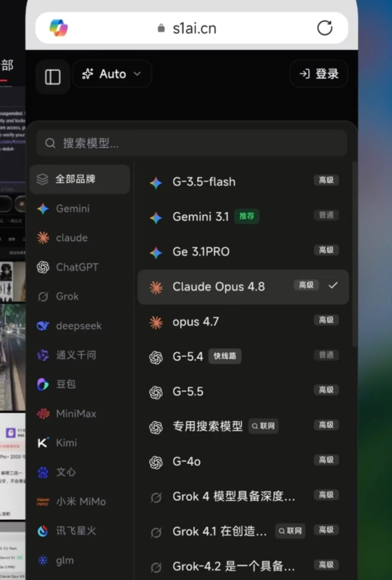Click the 讯飞星火 flame icon

pos(43,531)
